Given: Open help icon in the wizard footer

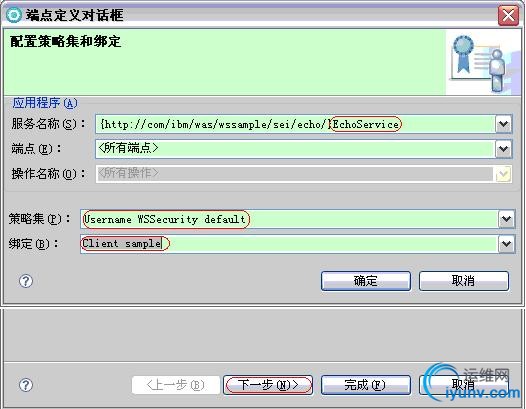Looking at the screenshot, I should click(x=26, y=385).
